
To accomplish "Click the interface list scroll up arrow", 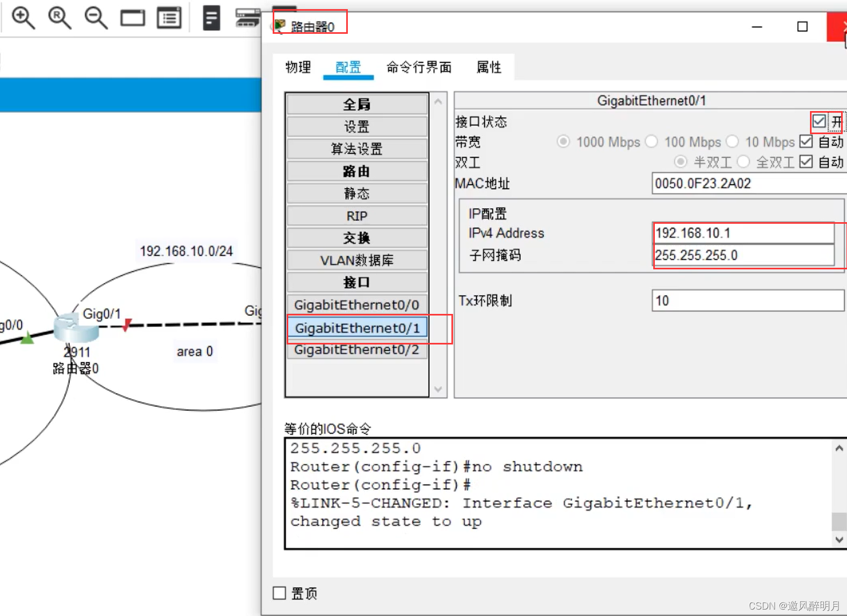I will click(438, 101).
